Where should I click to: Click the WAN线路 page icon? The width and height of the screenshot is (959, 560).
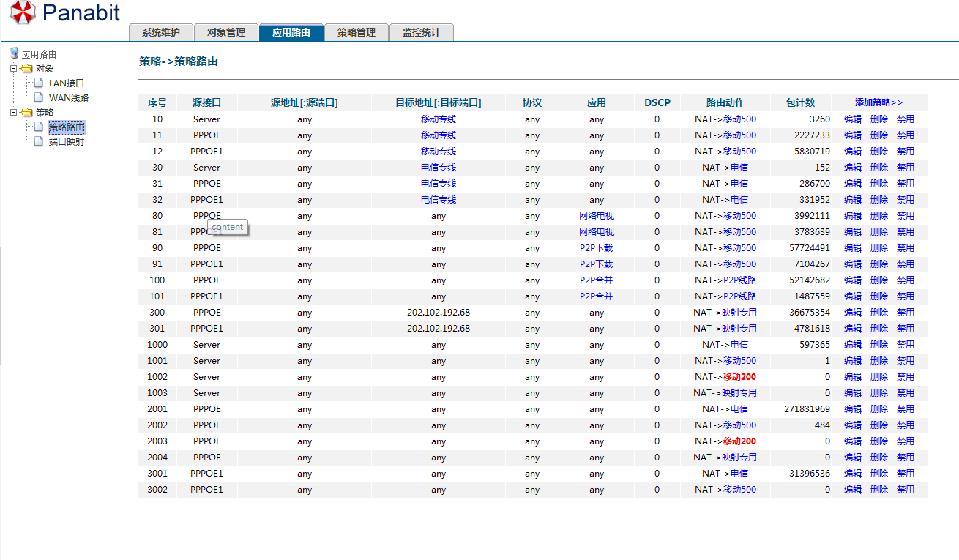tap(40, 97)
